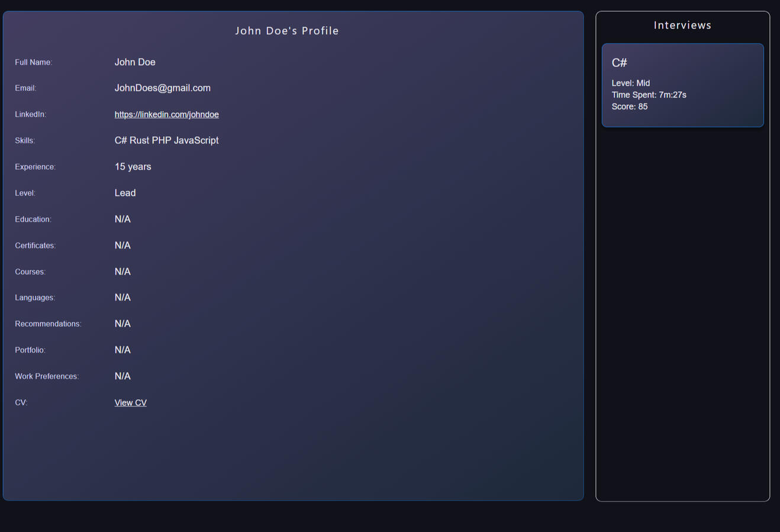Screen dimensions: 780x532
Task: Click the Interviews panel heading
Action: 682,25
